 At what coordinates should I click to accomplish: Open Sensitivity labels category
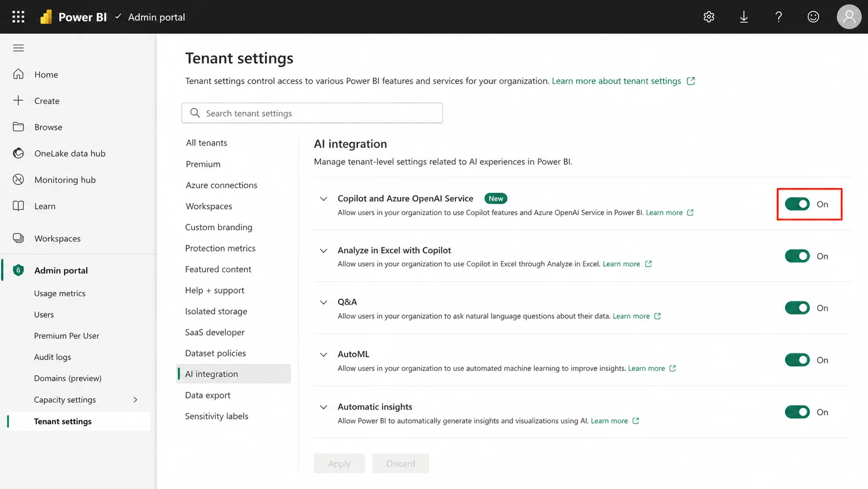[216, 416]
